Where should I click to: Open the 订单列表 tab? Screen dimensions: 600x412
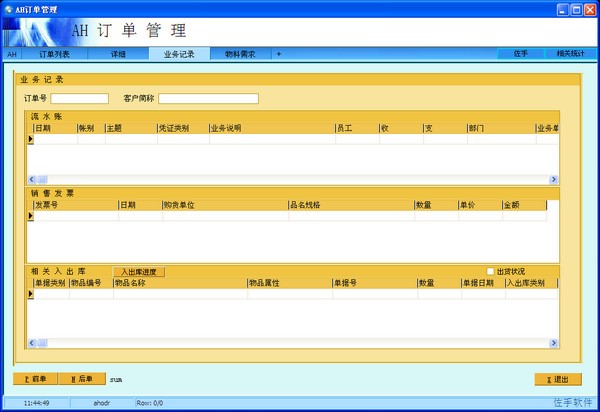click(x=54, y=54)
